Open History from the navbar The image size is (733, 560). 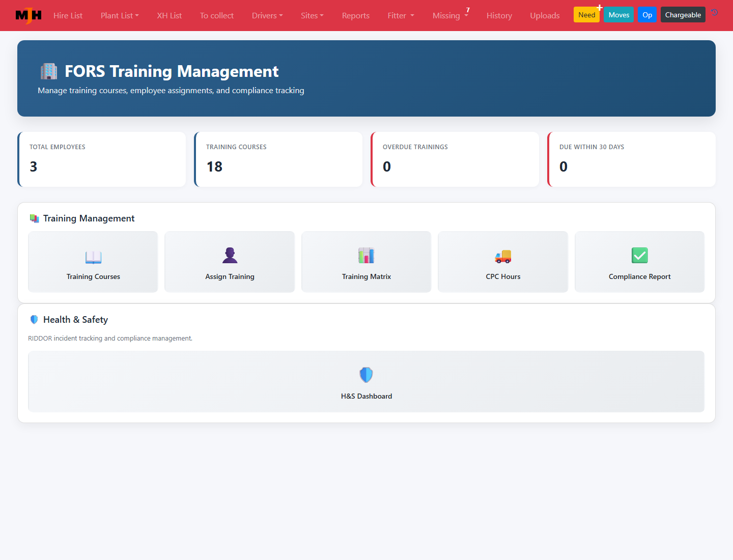click(x=499, y=15)
